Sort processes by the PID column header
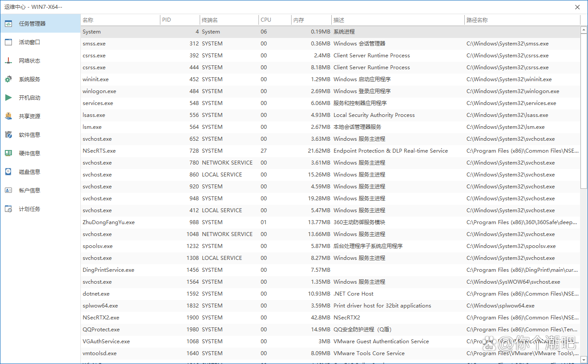588x364 pixels. [179, 20]
